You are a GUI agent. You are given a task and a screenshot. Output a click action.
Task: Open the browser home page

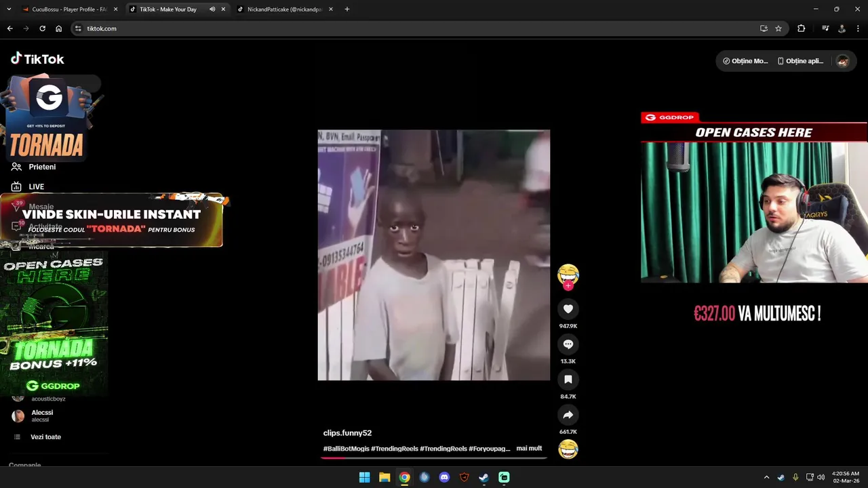(58, 28)
